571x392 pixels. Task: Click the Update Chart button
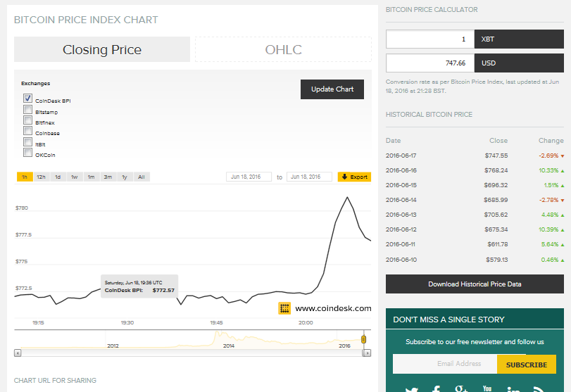[x=332, y=89]
